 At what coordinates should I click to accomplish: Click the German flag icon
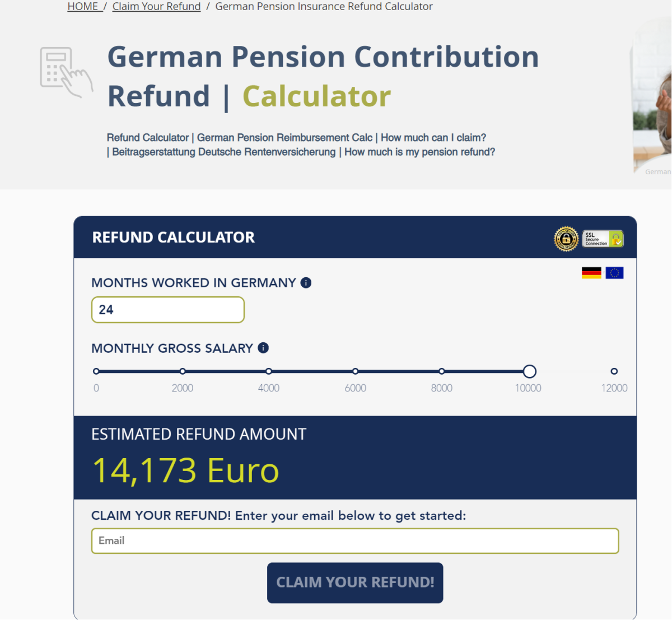point(591,273)
